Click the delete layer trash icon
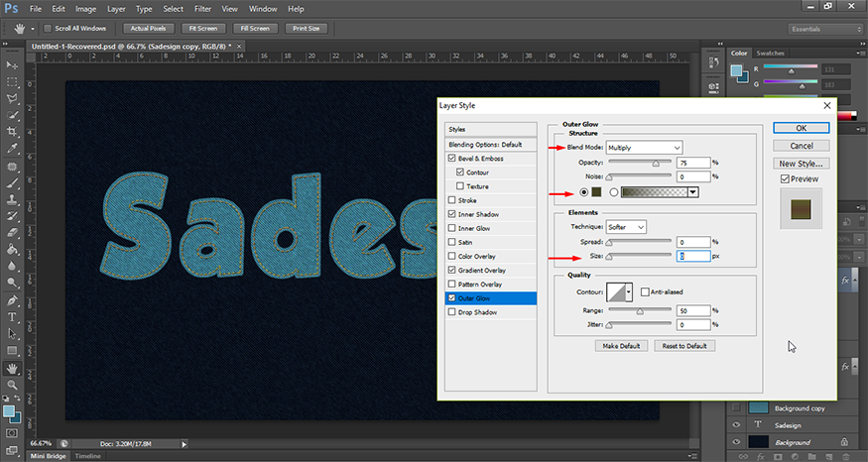 [846, 457]
